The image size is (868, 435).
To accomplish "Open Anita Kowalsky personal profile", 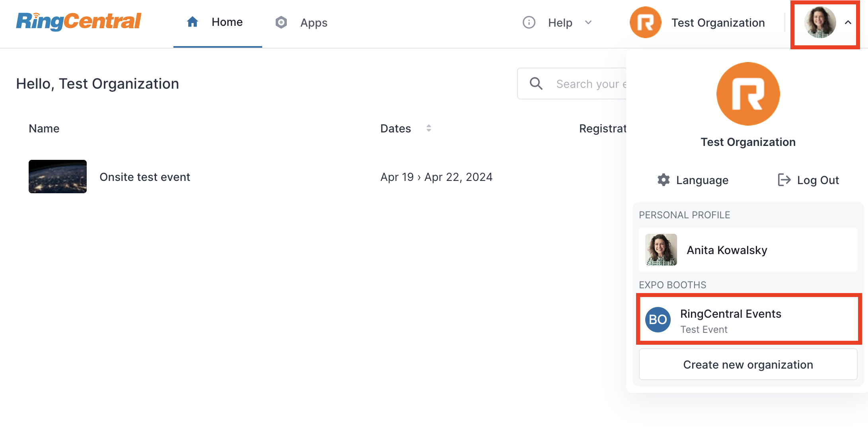I will 748,250.
